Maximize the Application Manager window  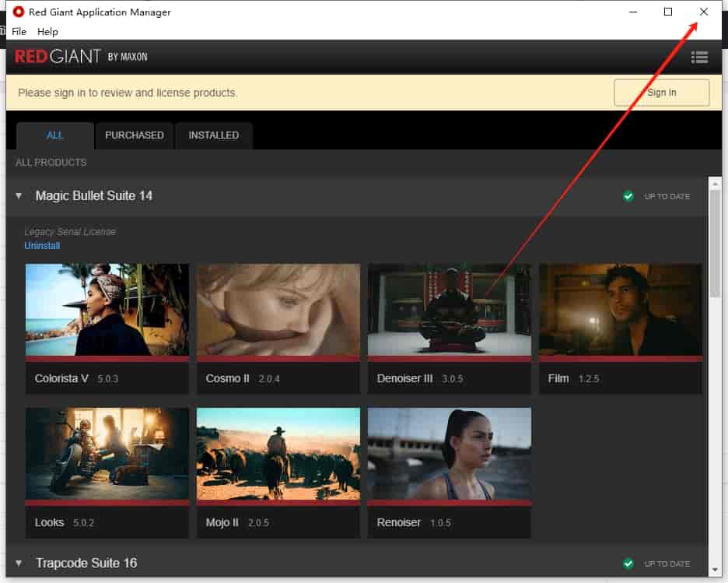click(x=667, y=12)
